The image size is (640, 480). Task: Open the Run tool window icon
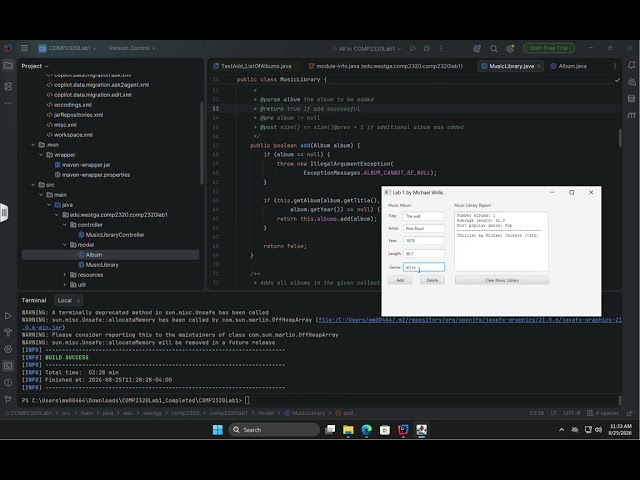coord(8,316)
